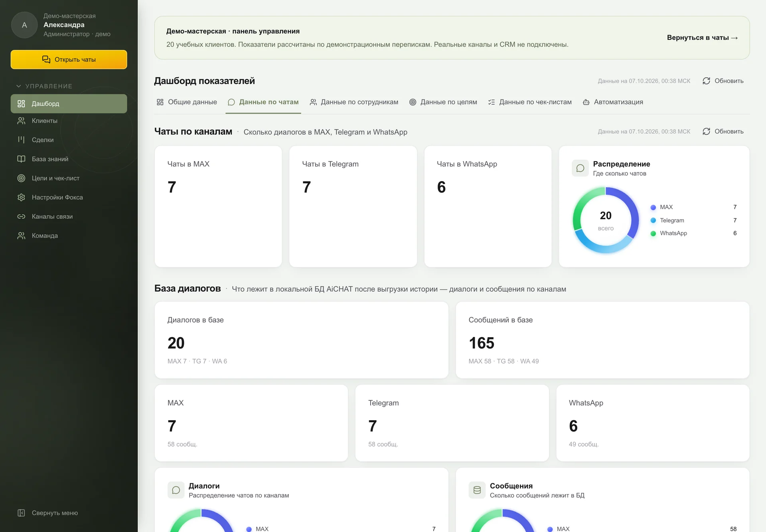766x532 pixels.
Task: Open База знаний in the sidebar
Action: pos(69,159)
